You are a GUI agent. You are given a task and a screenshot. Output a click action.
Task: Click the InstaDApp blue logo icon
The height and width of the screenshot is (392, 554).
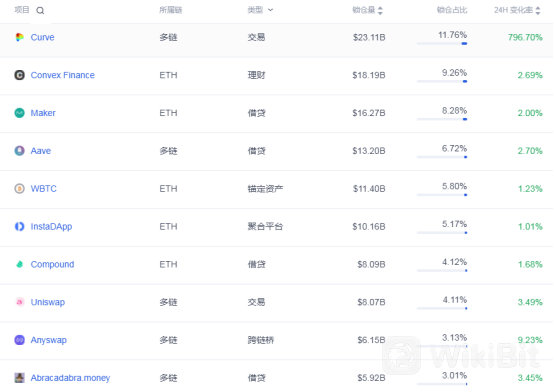(x=19, y=226)
